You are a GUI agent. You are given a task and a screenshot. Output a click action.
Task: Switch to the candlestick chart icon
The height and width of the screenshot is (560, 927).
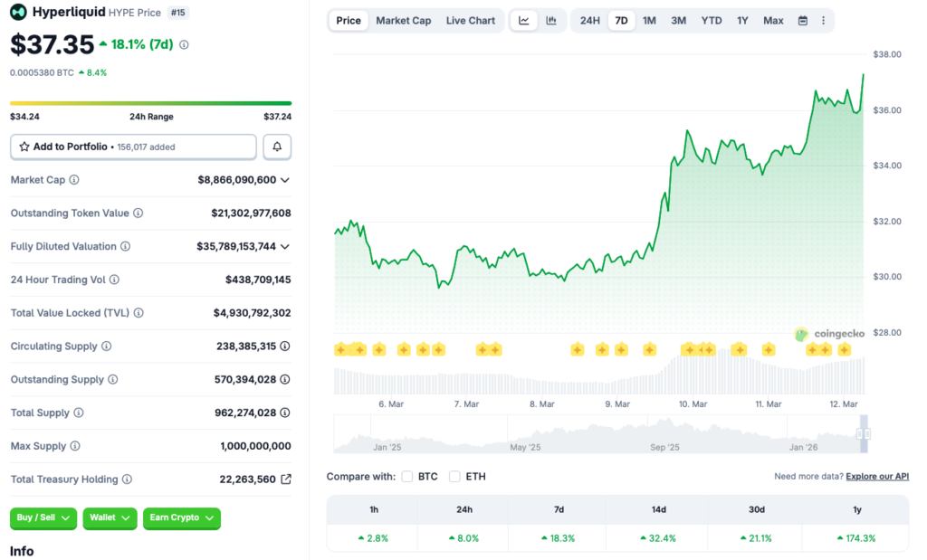click(x=550, y=21)
